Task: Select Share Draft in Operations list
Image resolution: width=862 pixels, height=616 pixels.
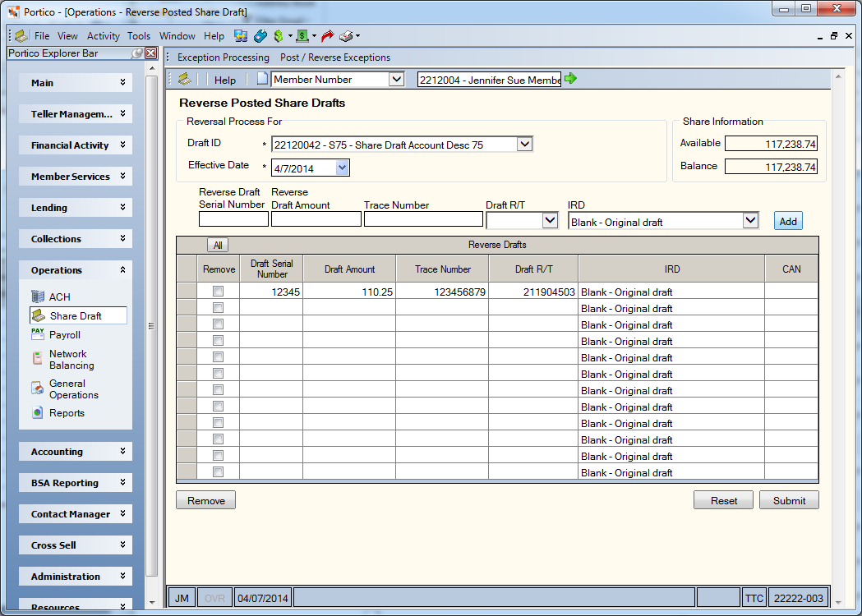Action: [x=78, y=315]
